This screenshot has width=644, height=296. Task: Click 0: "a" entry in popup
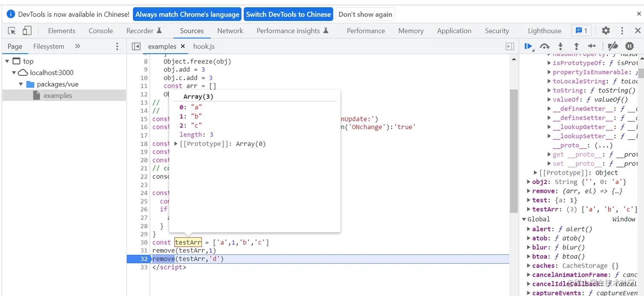click(x=190, y=107)
